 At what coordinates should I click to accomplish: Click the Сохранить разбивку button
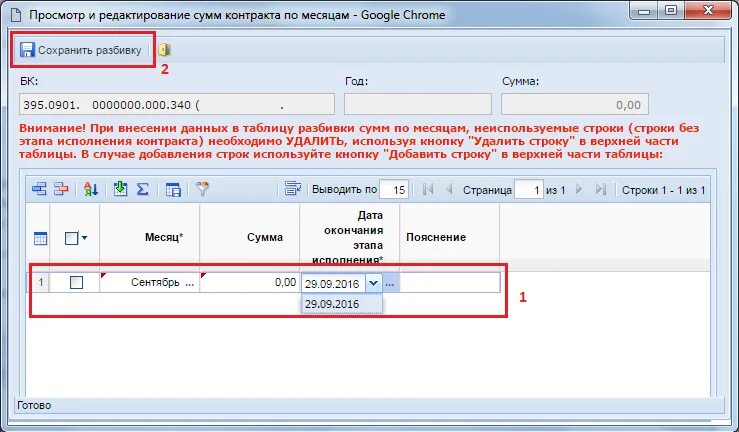point(81,50)
